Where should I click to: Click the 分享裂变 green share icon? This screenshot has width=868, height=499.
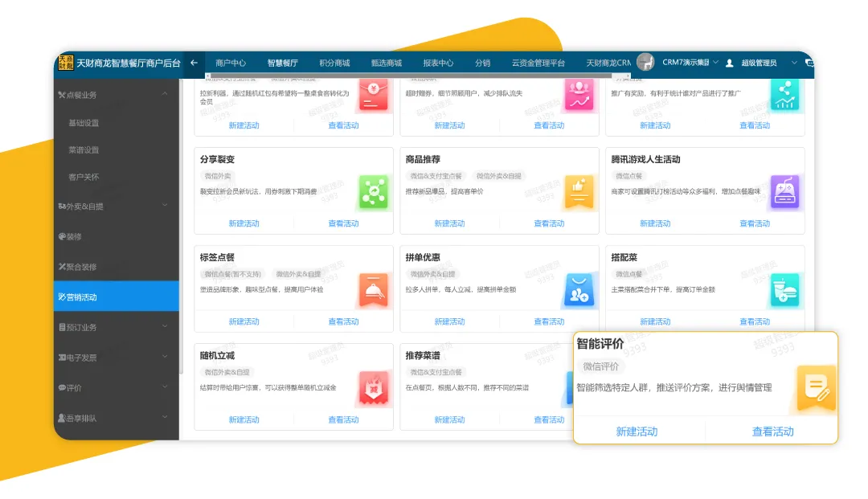click(374, 192)
